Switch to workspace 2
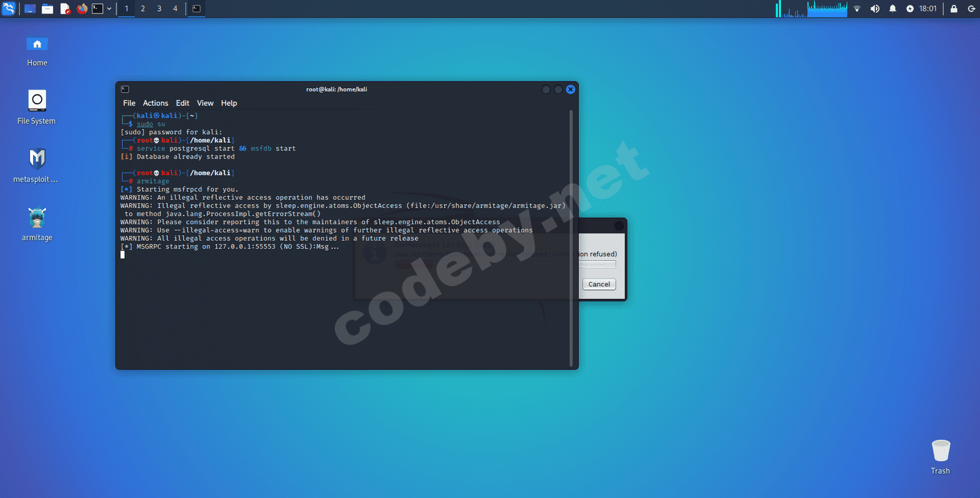Viewport: 980px width, 498px height. point(143,9)
